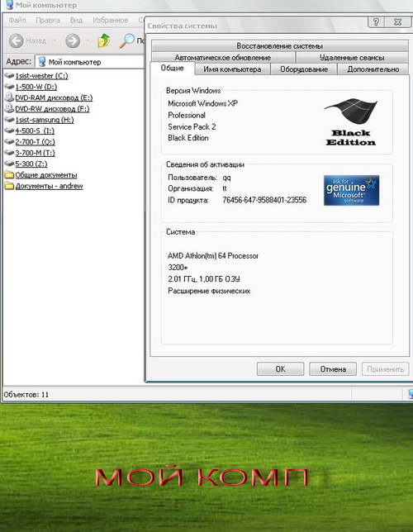This screenshot has height=532, width=413.
Task: Select the Общие tab
Action: [173, 68]
